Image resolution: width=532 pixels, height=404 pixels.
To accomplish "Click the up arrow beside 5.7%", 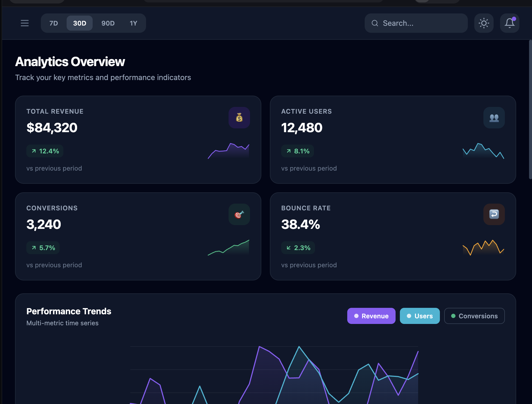I will pos(34,248).
